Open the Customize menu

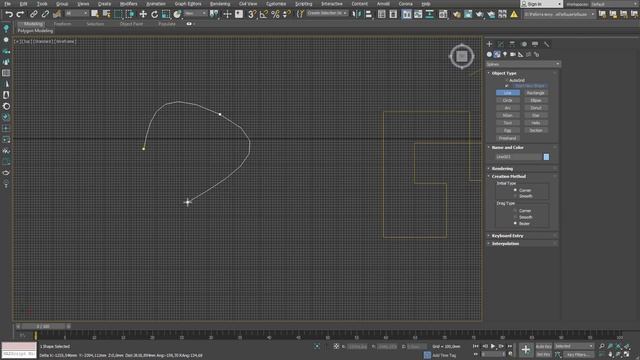[276, 4]
